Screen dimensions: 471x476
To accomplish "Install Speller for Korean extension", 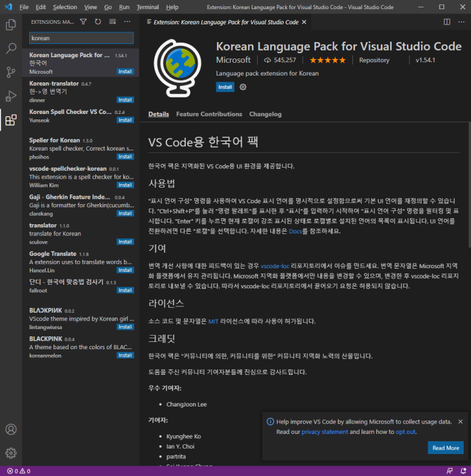I will 125,157.
